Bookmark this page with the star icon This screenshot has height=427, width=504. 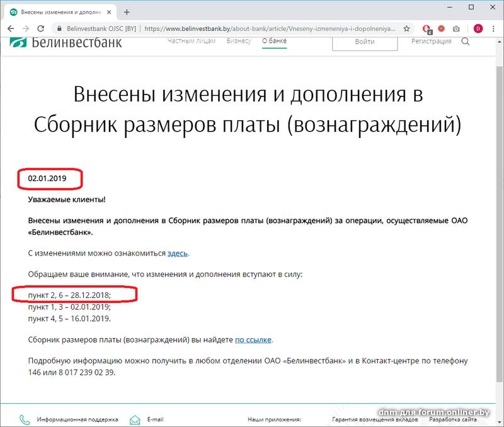coord(407,29)
